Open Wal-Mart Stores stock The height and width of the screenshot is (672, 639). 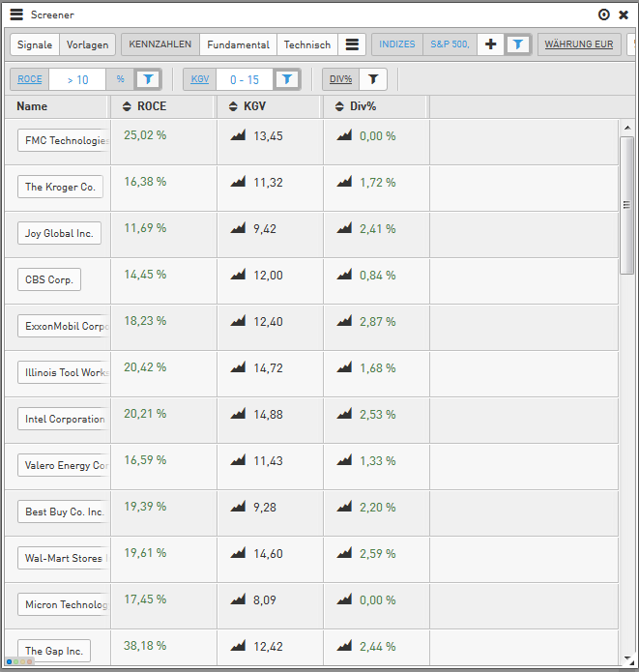tap(64, 558)
